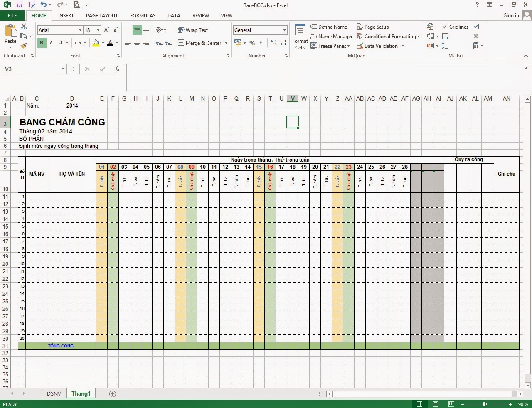Apply percent style format

[252, 43]
